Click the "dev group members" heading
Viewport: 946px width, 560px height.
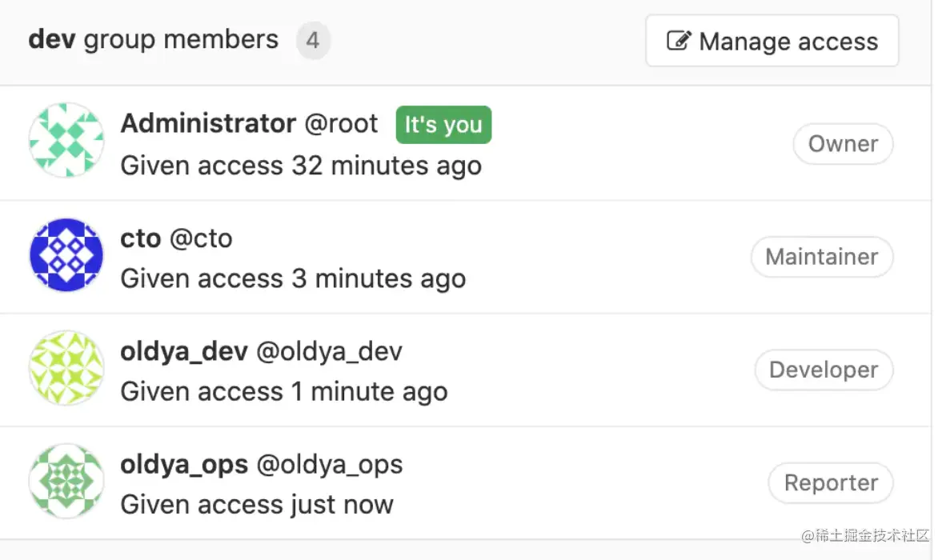[x=153, y=40]
